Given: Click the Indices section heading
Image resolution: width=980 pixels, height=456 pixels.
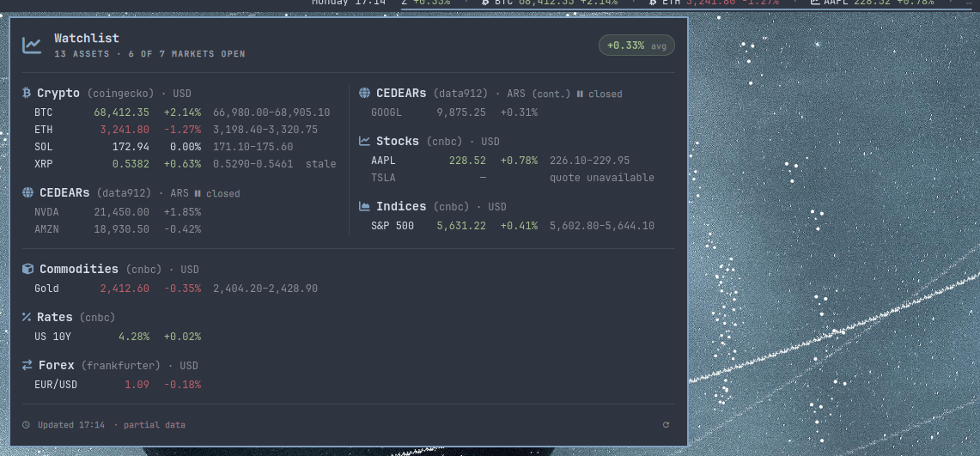Looking at the screenshot, I should (x=401, y=206).
